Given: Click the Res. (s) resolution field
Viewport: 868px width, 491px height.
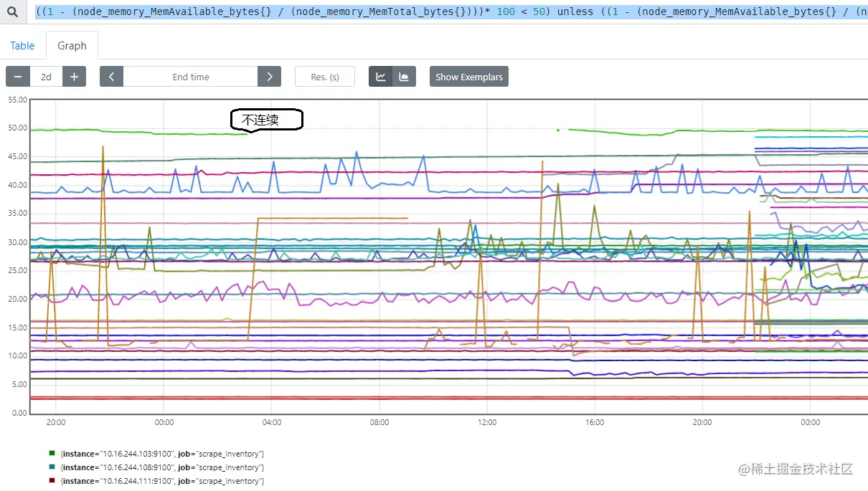Looking at the screenshot, I should 325,77.
